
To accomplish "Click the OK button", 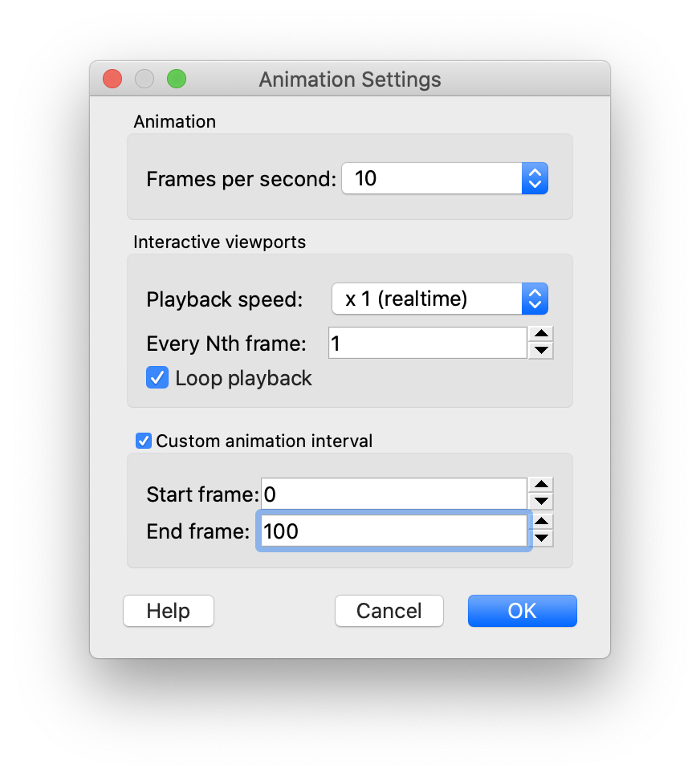I will 522,611.
